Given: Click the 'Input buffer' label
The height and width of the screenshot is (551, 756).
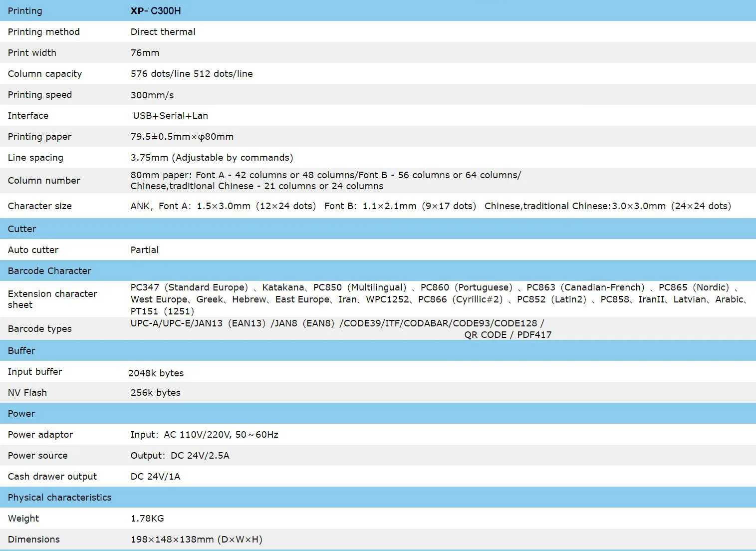Looking at the screenshot, I should 35,372.
